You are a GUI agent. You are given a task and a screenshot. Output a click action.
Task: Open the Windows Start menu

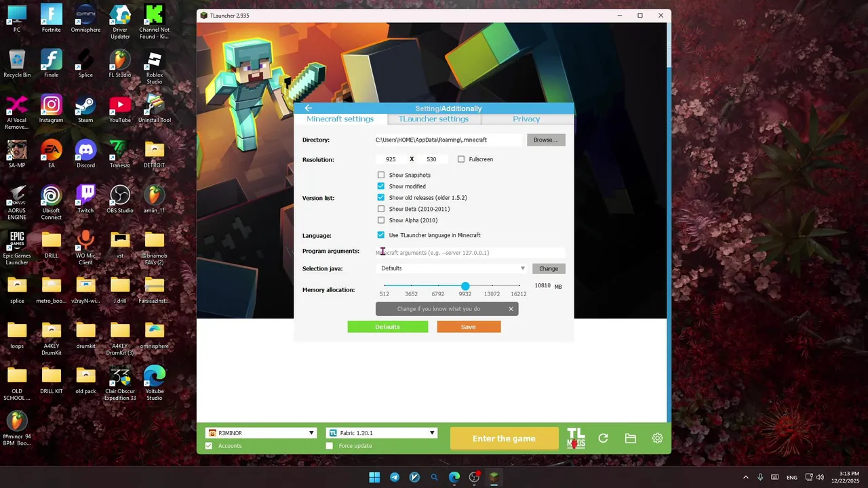tap(374, 477)
